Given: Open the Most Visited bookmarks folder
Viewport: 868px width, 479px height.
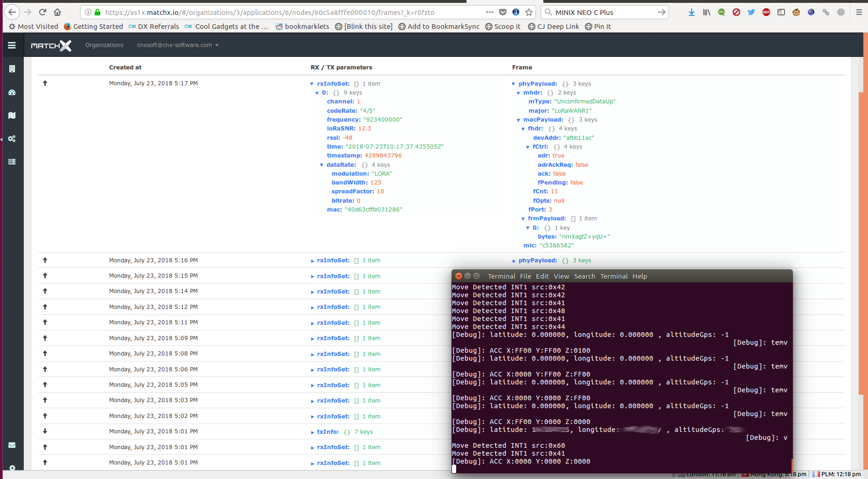Looking at the screenshot, I should [x=34, y=27].
